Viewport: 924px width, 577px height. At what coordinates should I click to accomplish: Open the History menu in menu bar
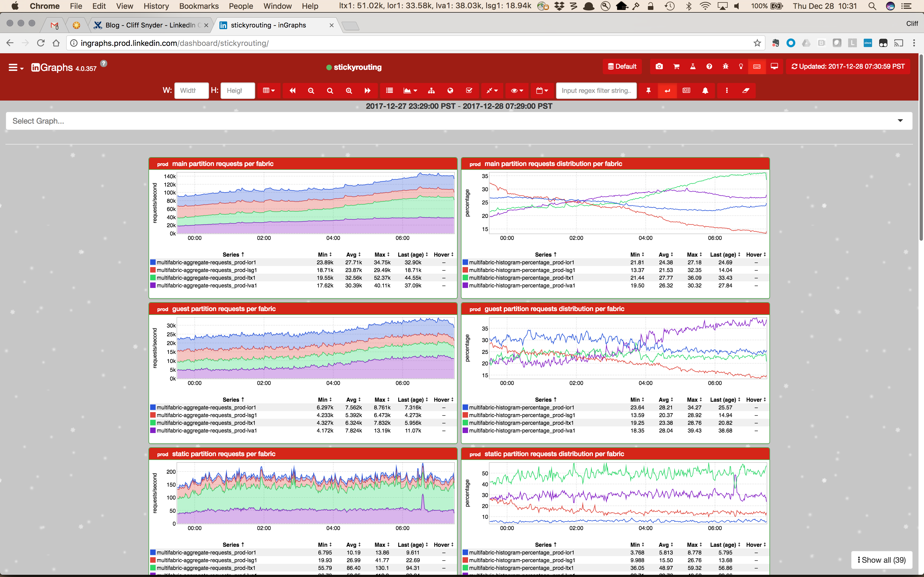156,6
